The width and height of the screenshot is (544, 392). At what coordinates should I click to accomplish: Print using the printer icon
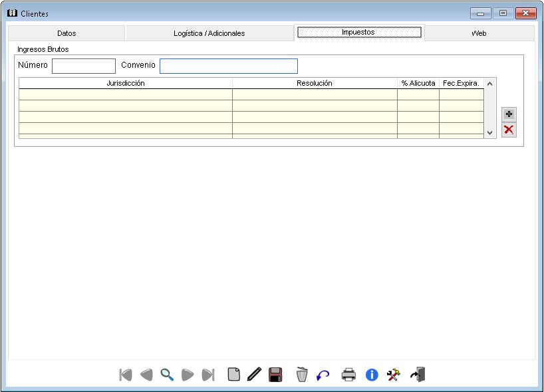coord(348,375)
